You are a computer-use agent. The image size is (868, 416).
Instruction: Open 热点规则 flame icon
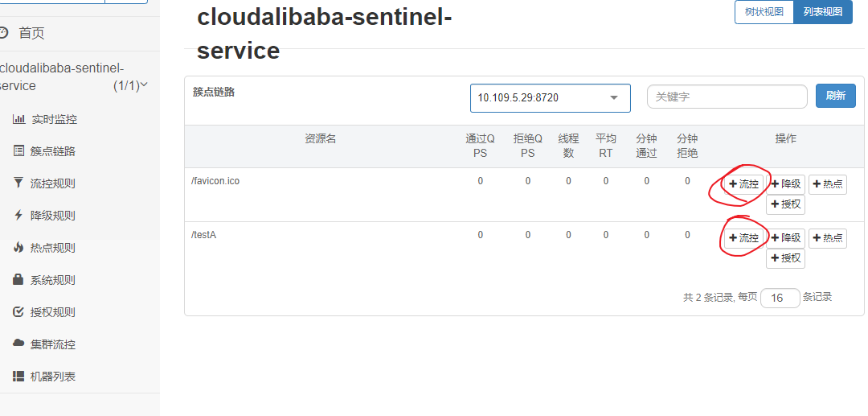(18, 247)
